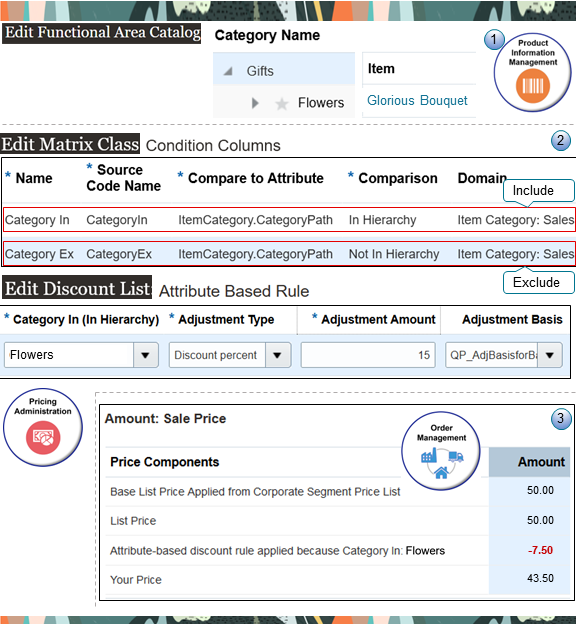
Task: Click the 50.00 Base List Price amount
Action: click(540, 490)
